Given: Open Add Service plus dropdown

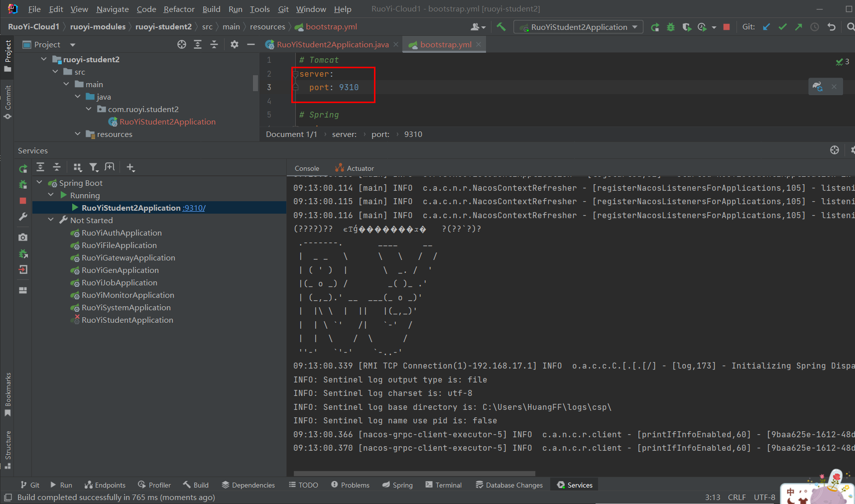Looking at the screenshot, I should tap(130, 167).
